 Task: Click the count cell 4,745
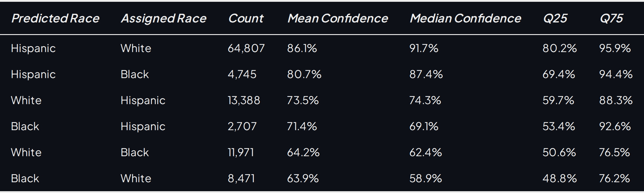coord(242,74)
